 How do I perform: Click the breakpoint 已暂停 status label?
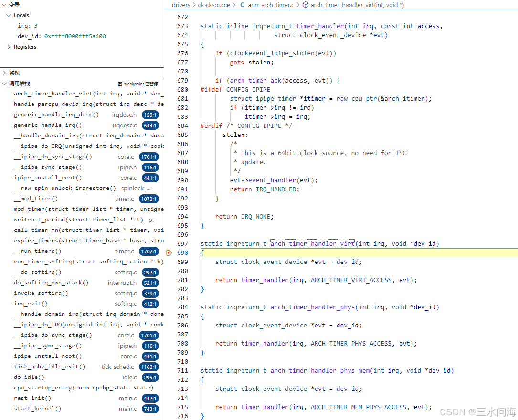coord(138,84)
